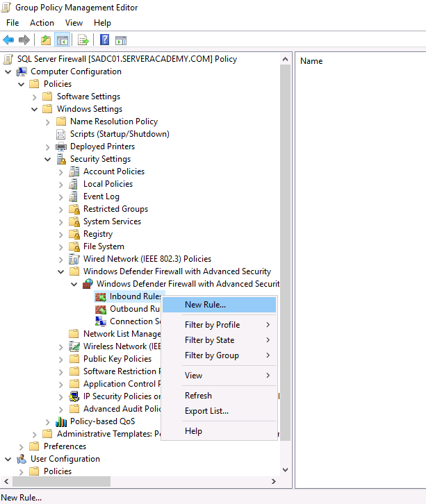Click the Deployed Printers printer icon
Image resolution: width=426 pixels, height=504 pixels.
pyautogui.click(x=61, y=146)
